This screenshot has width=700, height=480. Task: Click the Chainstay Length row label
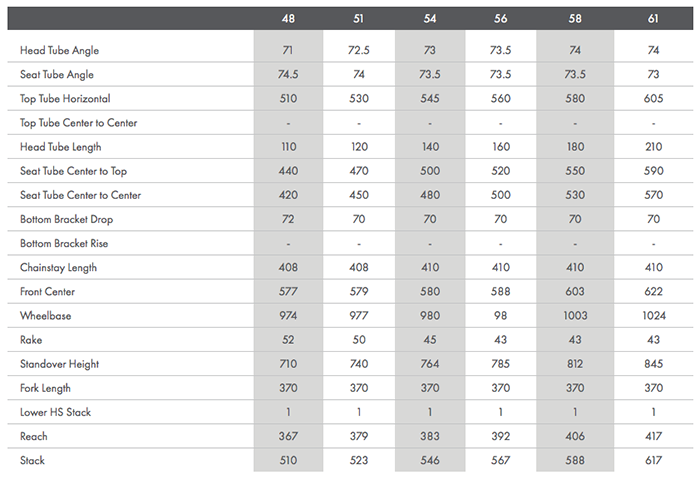click(59, 268)
